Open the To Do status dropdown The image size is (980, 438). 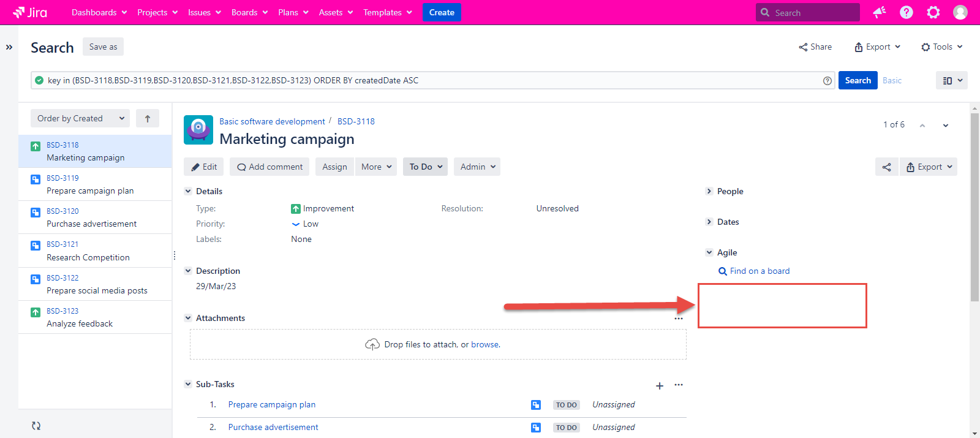[425, 167]
